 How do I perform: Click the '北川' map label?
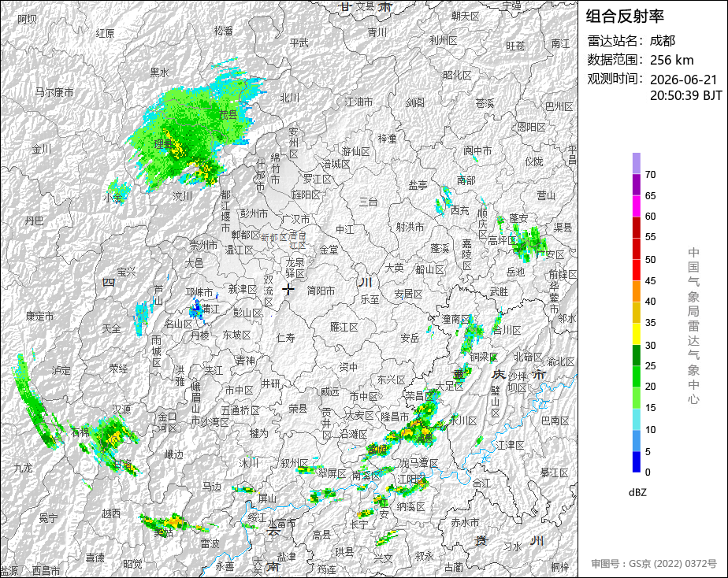coord(290,98)
